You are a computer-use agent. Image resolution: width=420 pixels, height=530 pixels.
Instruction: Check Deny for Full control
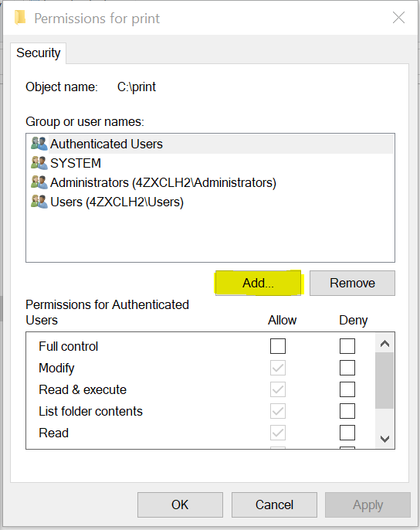pos(347,346)
